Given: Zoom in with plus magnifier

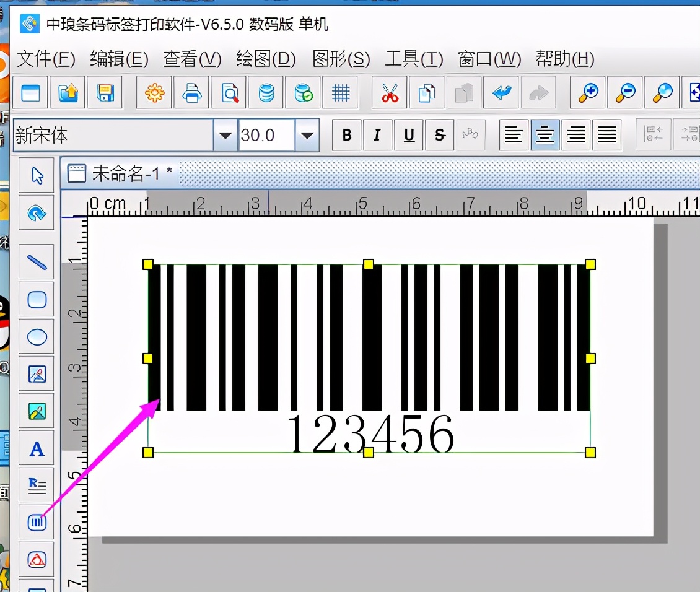Looking at the screenshot, I should pyautogui.click(x=587, y=92).
